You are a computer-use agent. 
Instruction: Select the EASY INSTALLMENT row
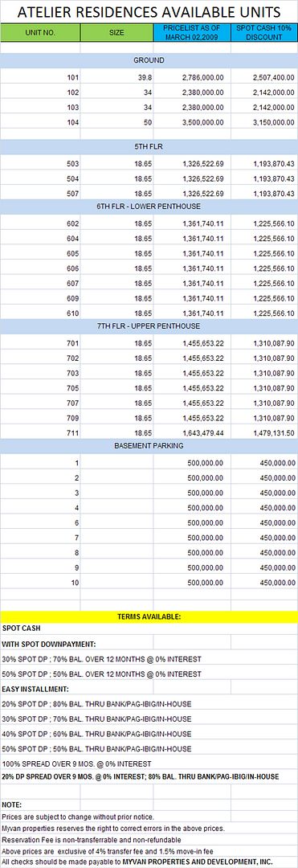(149, 690)
